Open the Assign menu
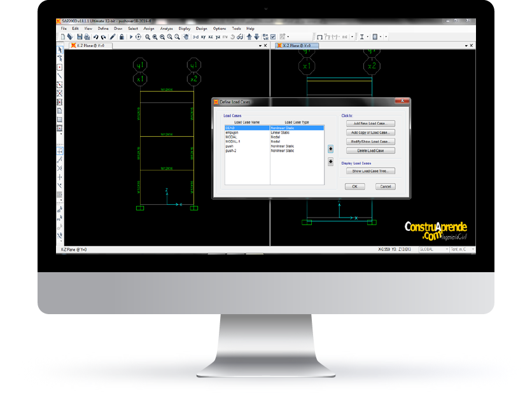Viewport: 532px width, 407px height. pos(149,29)
